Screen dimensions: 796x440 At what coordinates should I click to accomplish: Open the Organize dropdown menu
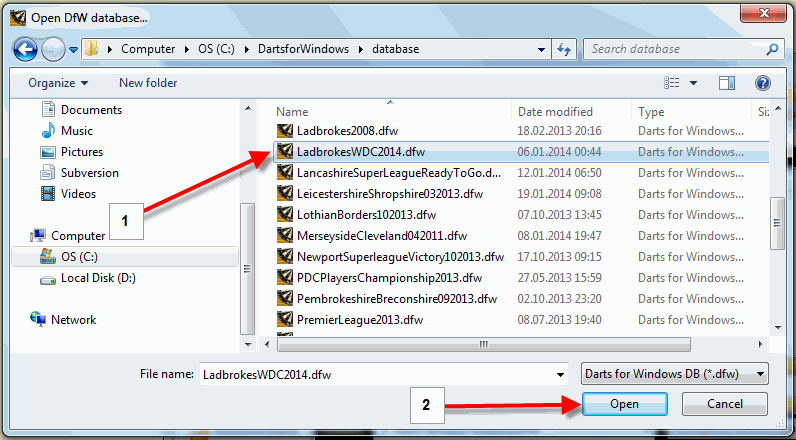point(58,83)
